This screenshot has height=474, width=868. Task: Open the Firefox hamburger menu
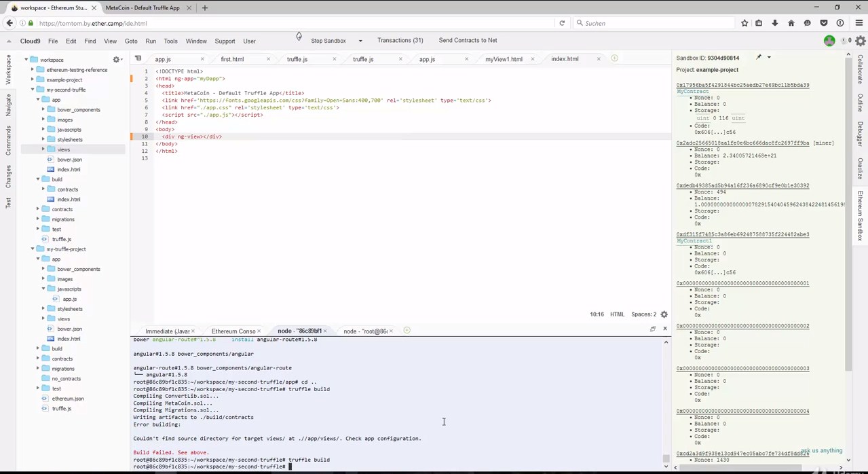(x=858, y=23)
